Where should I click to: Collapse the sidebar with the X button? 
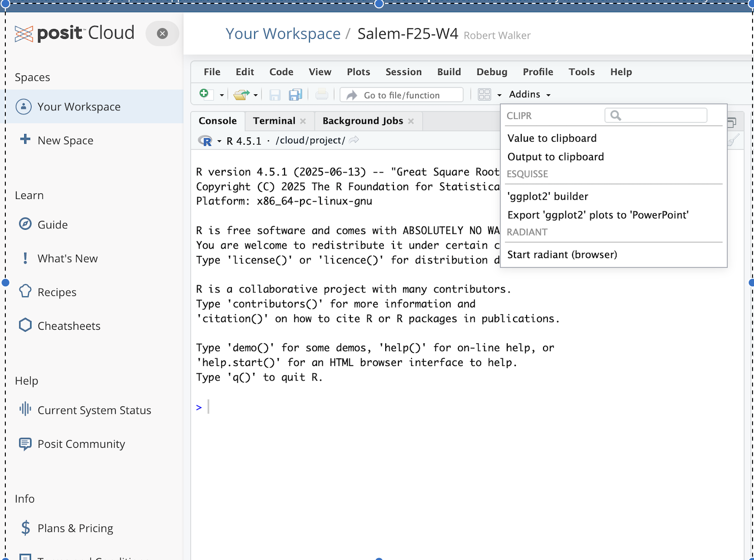[x=163, y=33]
